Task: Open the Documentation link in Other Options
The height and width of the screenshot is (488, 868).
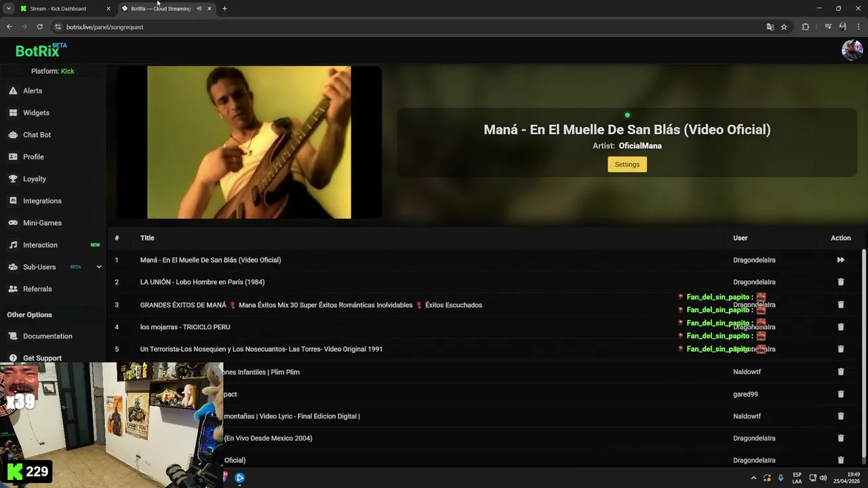Action: (47, 336)
